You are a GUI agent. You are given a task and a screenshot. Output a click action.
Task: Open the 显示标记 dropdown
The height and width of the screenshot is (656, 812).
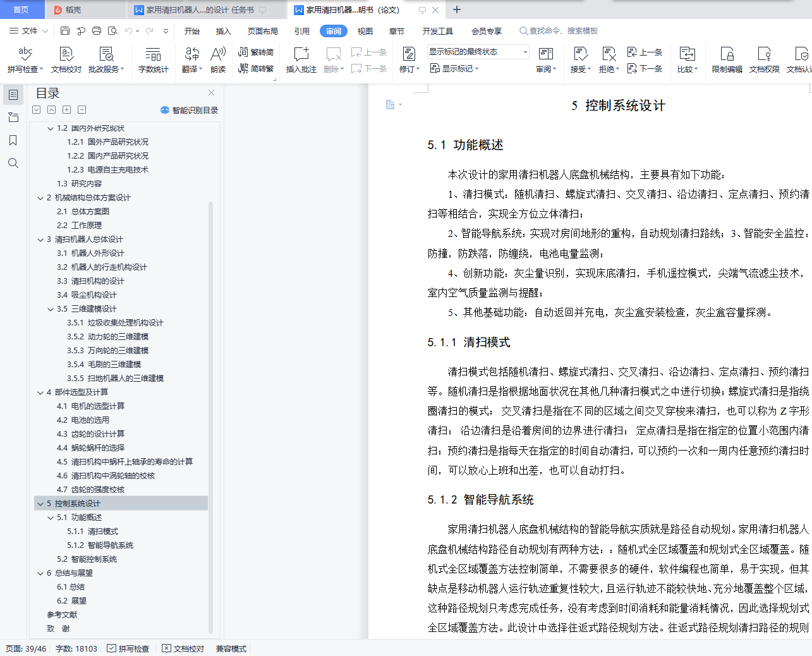tap(454, 68)
